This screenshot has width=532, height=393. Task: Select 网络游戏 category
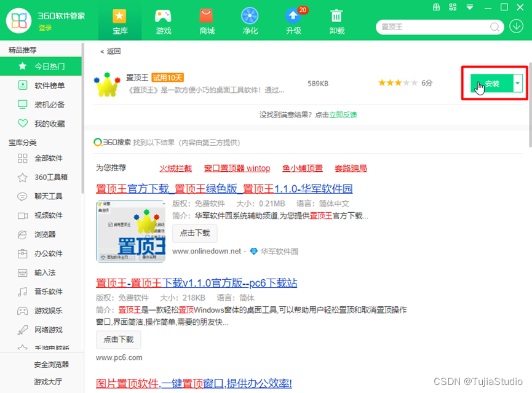[x=41, y=330]
